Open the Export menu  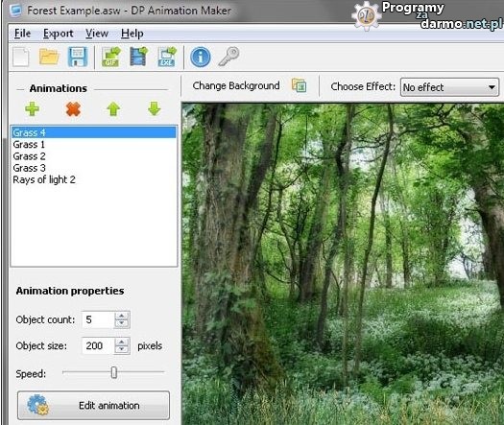(59, 34)
